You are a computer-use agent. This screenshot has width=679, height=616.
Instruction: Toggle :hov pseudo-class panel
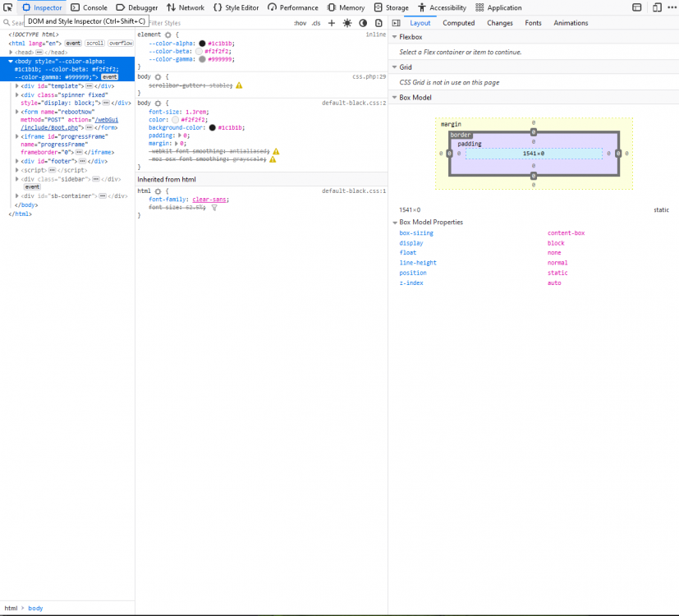click(x=301, y=23)
